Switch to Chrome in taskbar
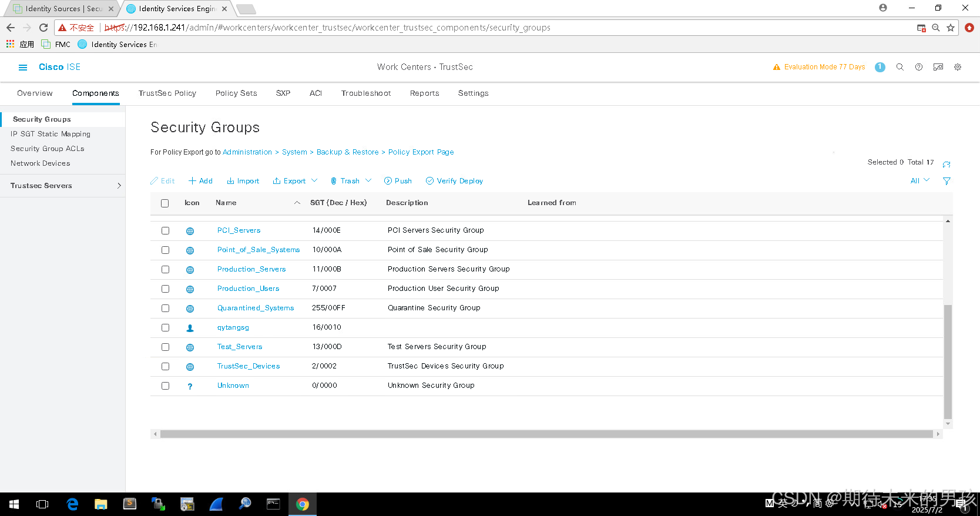Viewport: 980px width, 516px height. coord(303,504)
